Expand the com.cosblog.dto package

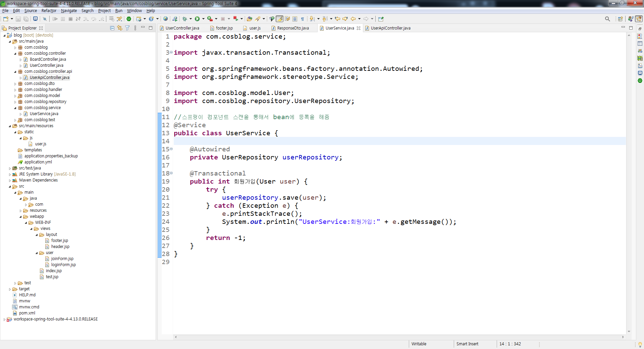pyautogui.click(x=15, y=84)
